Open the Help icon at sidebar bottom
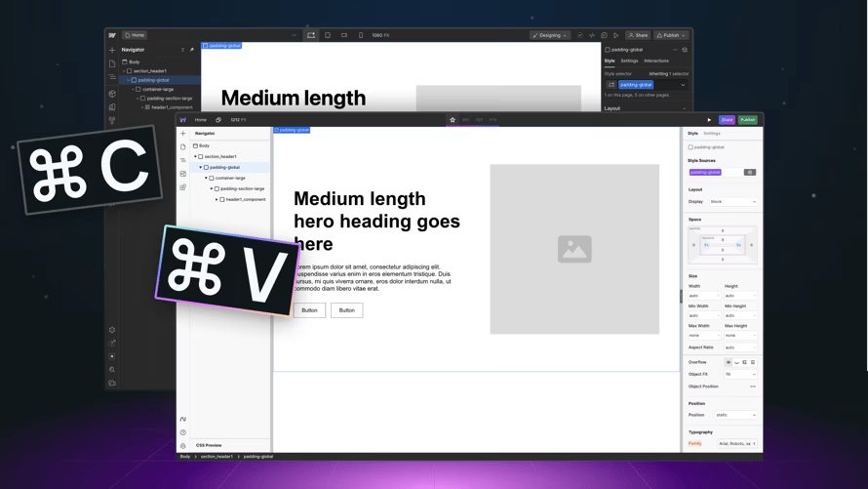The image size is (868, 489). (x=183, y=432)
